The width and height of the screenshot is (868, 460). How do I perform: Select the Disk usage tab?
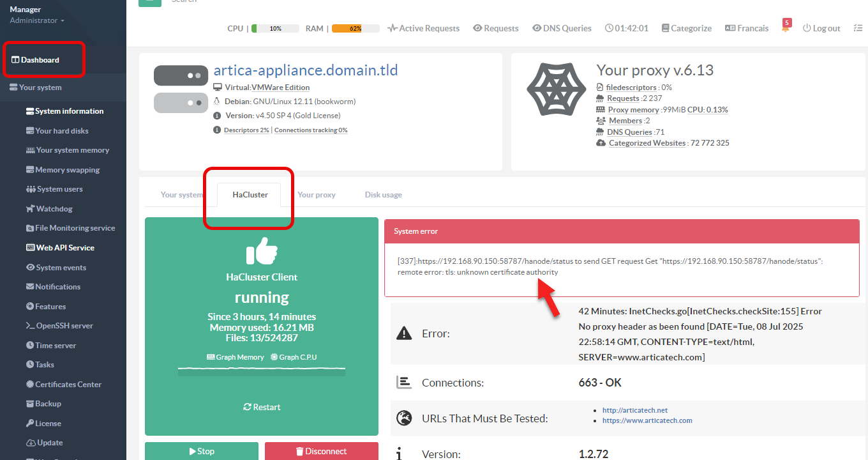coord(383,194)
